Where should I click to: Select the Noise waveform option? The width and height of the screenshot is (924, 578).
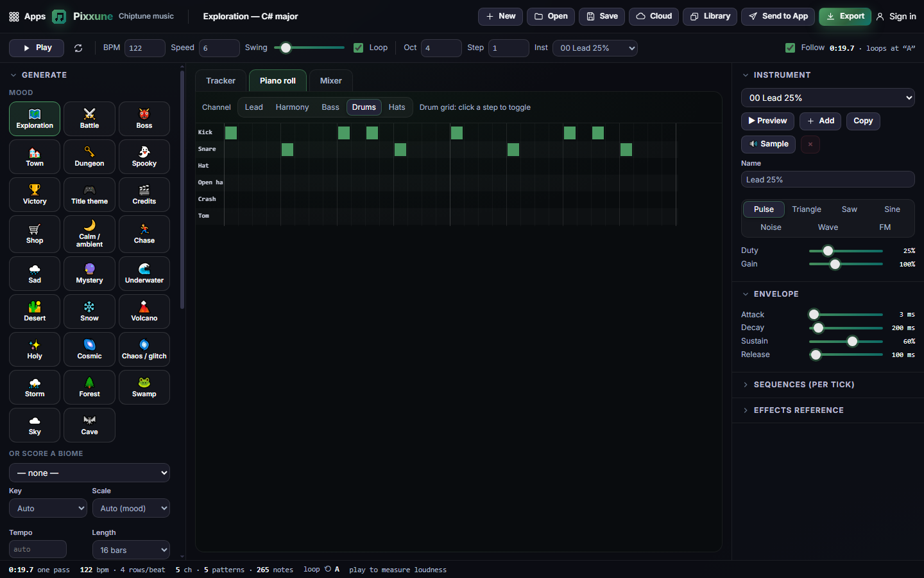771,227
